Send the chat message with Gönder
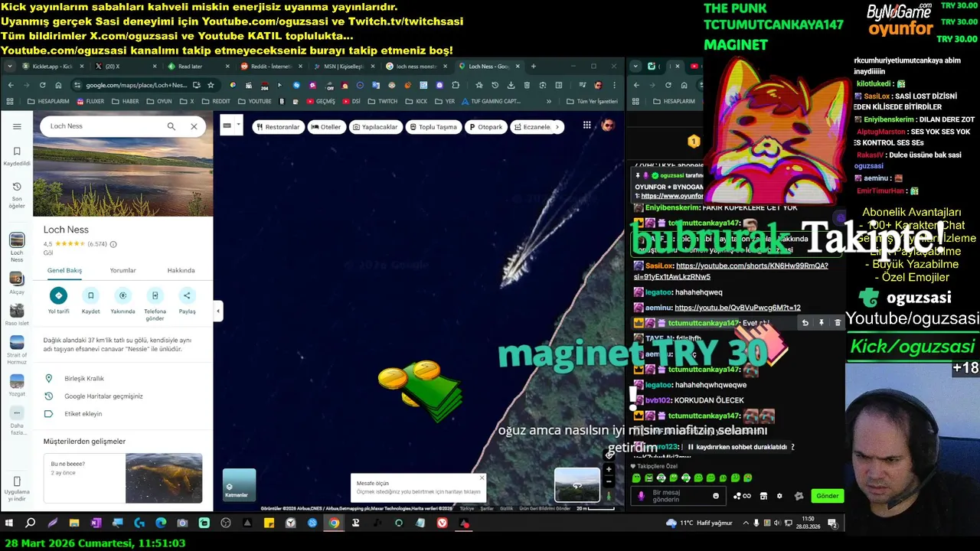The image size is (980, 551). click(828, 496)
